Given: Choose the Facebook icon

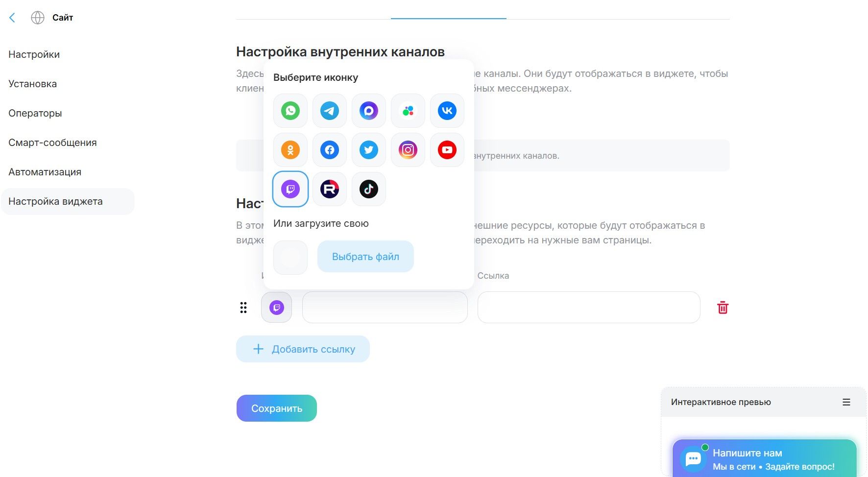Looking at the screenshot, I should pyautogui.click(x=330, y=150).
